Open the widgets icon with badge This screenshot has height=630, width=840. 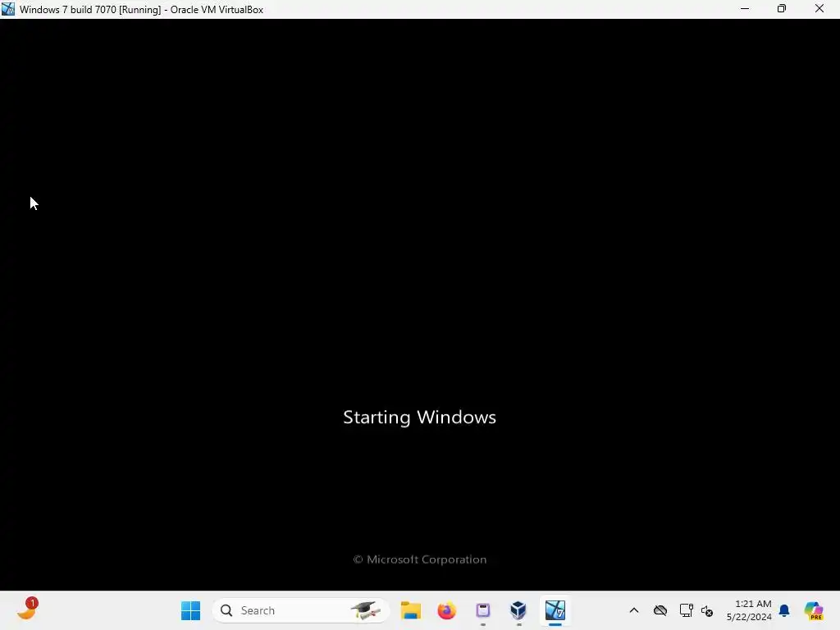(x=27, y=610)
